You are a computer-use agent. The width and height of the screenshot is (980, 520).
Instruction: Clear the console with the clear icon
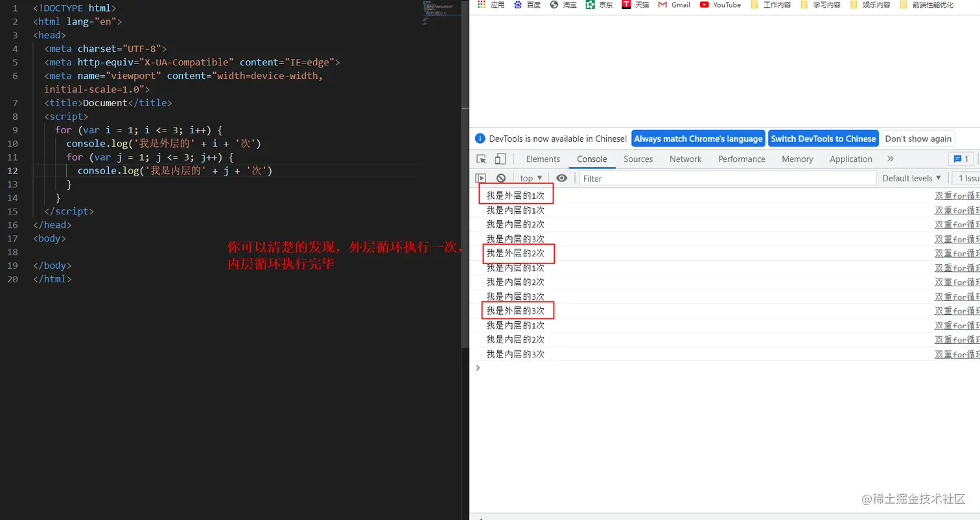(501, 178)
